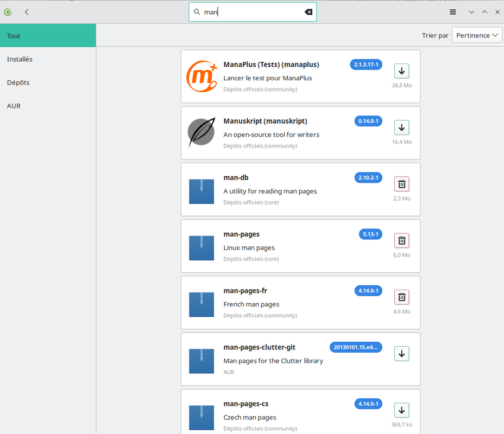Viewport: 504px width, 434px height.
Task: Open the hamburger menu
Action: click(x=452, y=12)
